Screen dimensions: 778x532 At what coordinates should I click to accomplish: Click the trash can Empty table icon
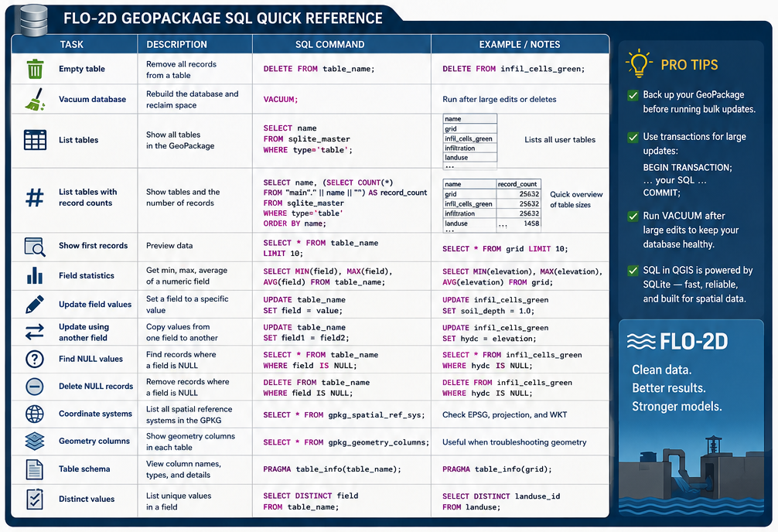pyautogui.click(x=35, y=69)
